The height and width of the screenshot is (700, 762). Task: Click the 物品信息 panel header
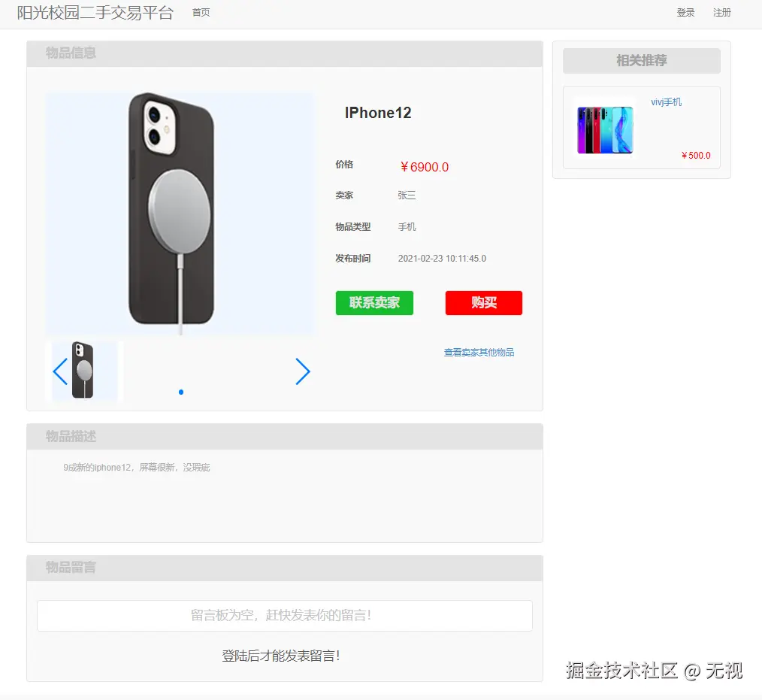[x=285, y=53]
